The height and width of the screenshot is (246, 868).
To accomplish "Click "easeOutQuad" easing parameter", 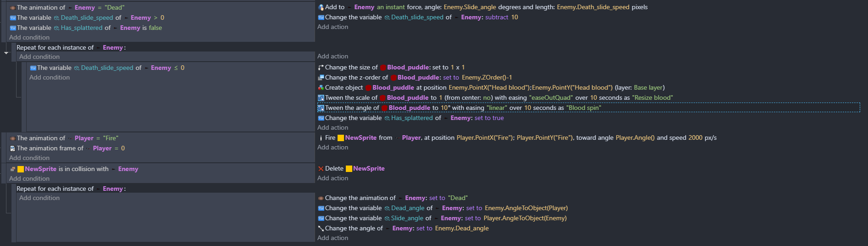I will (551, 98).
